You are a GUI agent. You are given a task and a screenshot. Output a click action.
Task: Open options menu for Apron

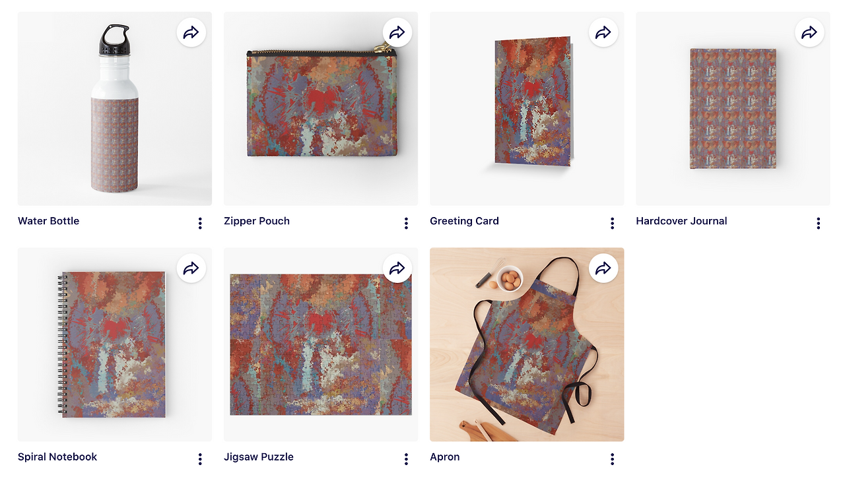[x=612, y=459]
